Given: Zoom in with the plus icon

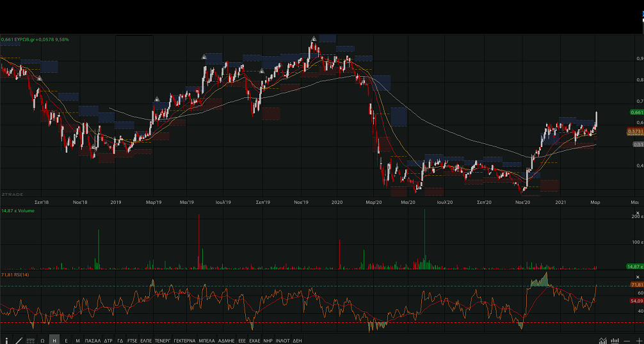Looking at the screenshot, I should [638, 340].
